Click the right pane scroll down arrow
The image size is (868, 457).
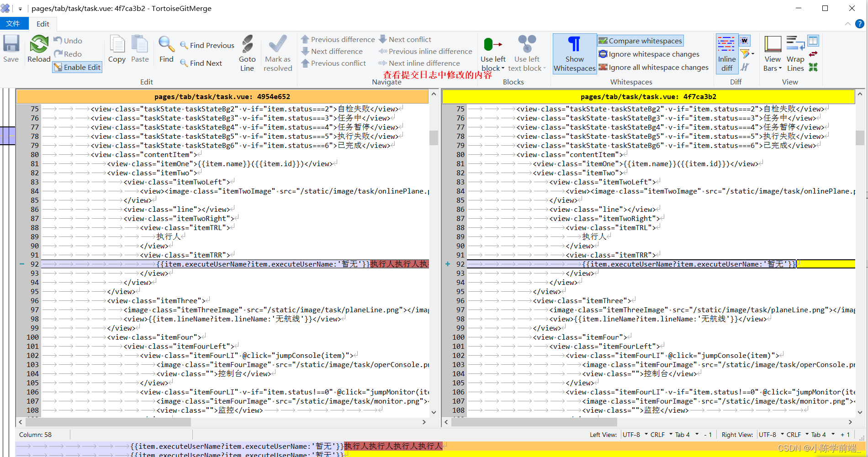(860, 412)
